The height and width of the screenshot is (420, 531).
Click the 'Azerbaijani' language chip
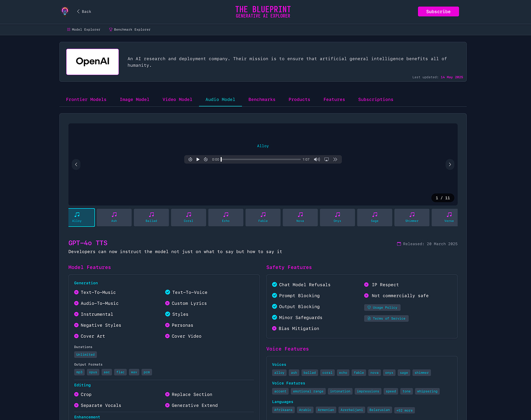point(352,410)
